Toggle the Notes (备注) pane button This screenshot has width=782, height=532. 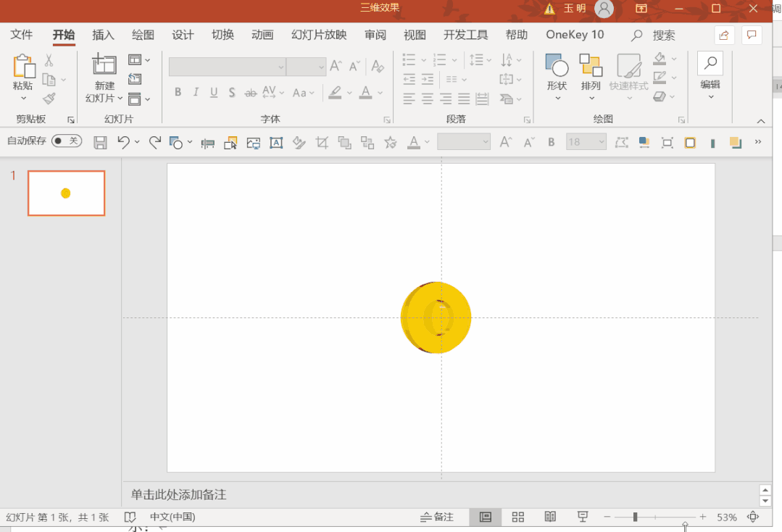pyautogui.click(x=437, y=517)
